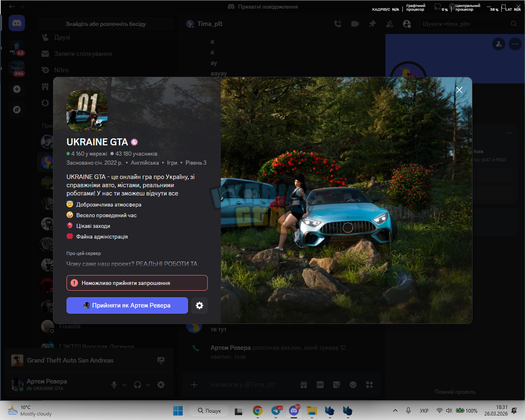This screenshot has height=420, width=525.
Task: Open more options in profile panel header
Action: (515, 44)
